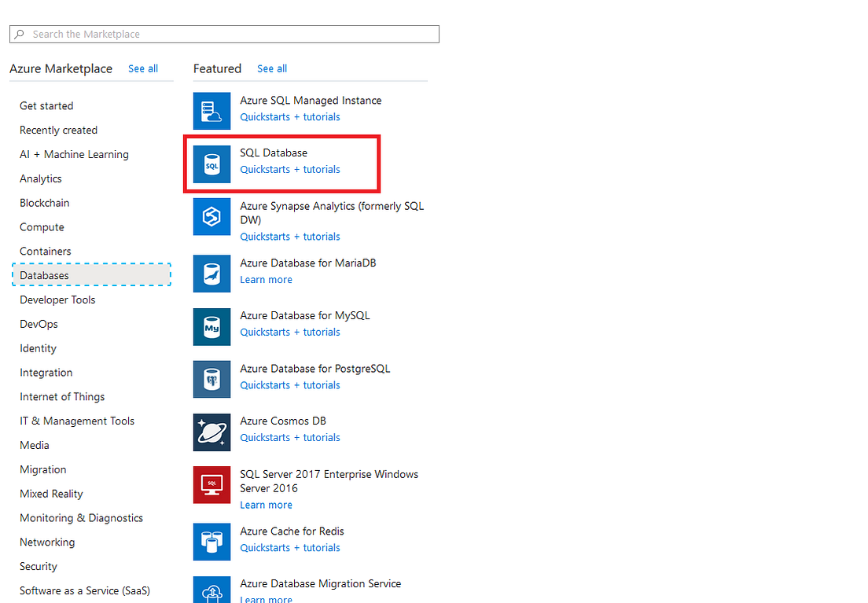The width and height of the screenshot is (868, 603).
Task: Click the SQL Server 2017 Enterprise icon
Action: [211, 484]
